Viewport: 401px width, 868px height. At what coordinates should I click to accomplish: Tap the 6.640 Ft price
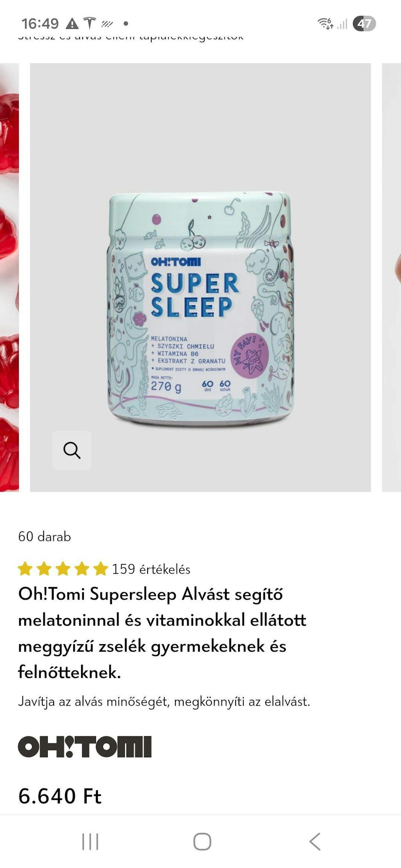(60, 796)
